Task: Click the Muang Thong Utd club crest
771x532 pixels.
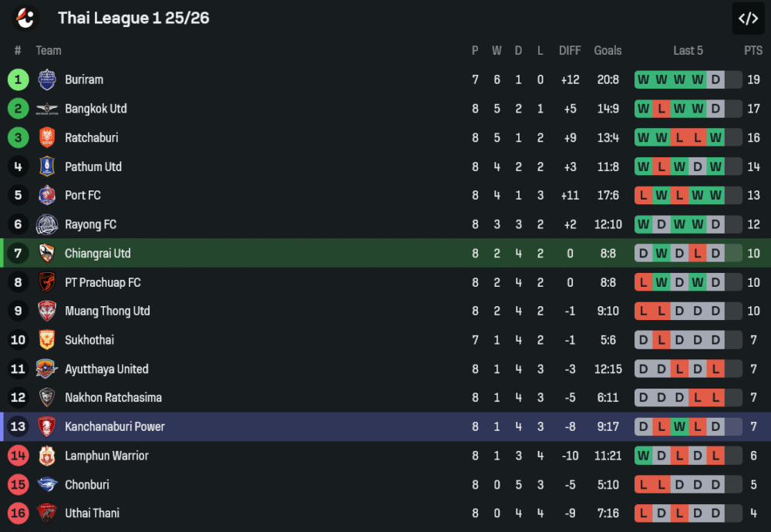Action: 47,311
